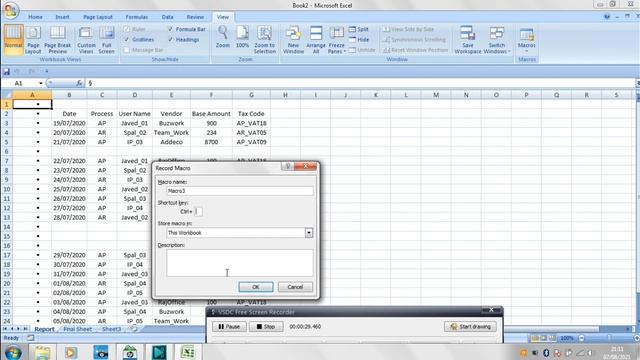Click the Record Macro help question mark
The image size is (640, 360).
click(287, 166)
